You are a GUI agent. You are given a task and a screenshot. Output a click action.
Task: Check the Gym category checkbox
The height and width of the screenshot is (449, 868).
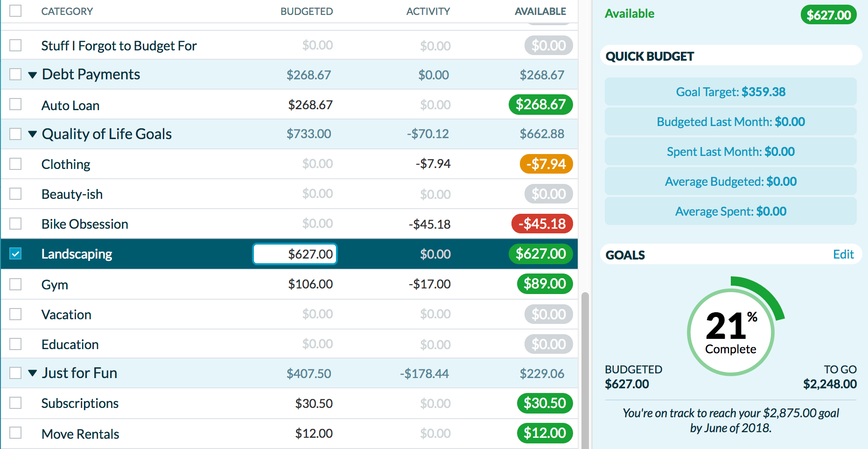(x=15, y=284)
